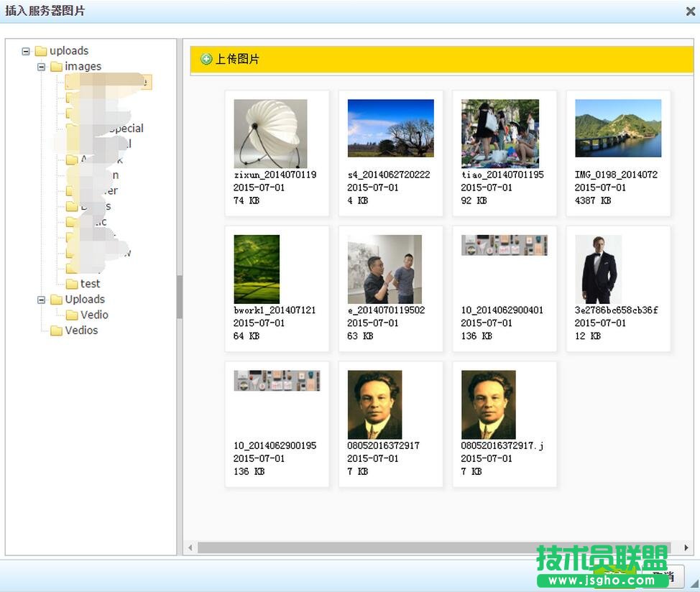
Task: Select the portrait thumbnail 08052016372917.j
Action: click(489, 404)
